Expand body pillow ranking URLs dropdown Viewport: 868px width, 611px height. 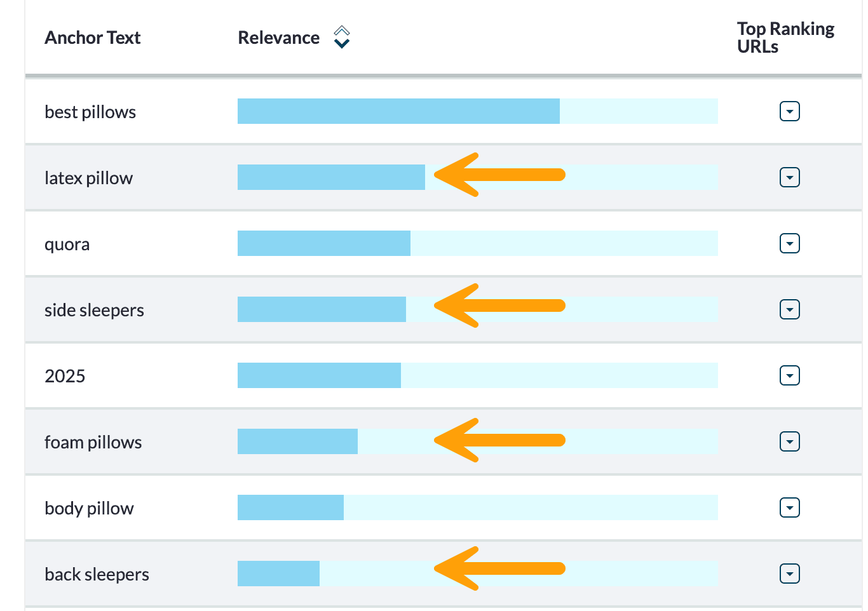789,508
